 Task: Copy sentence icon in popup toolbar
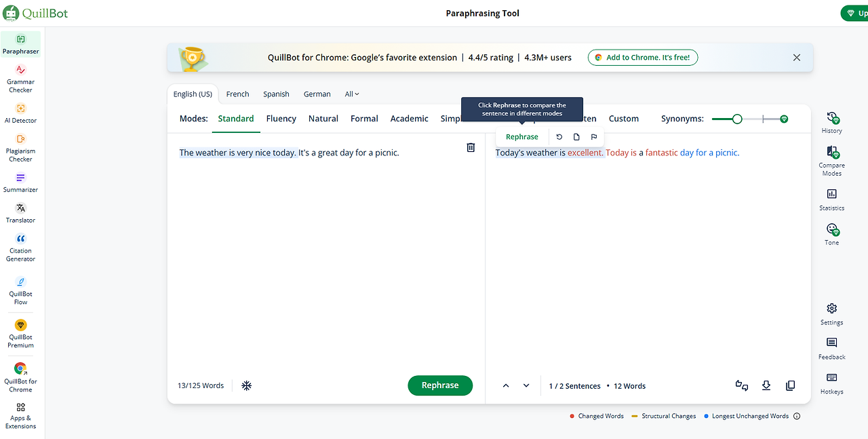click(x=576, y=137)
